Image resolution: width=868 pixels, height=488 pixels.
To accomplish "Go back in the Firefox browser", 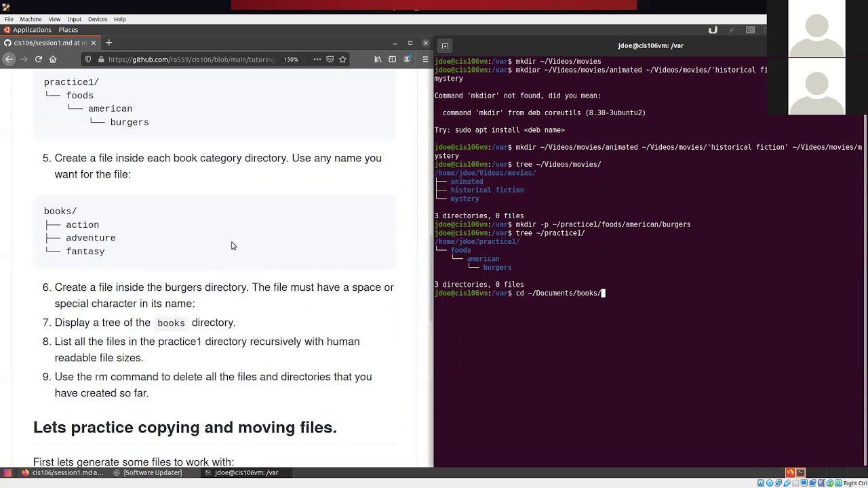I will click(9, 60).
